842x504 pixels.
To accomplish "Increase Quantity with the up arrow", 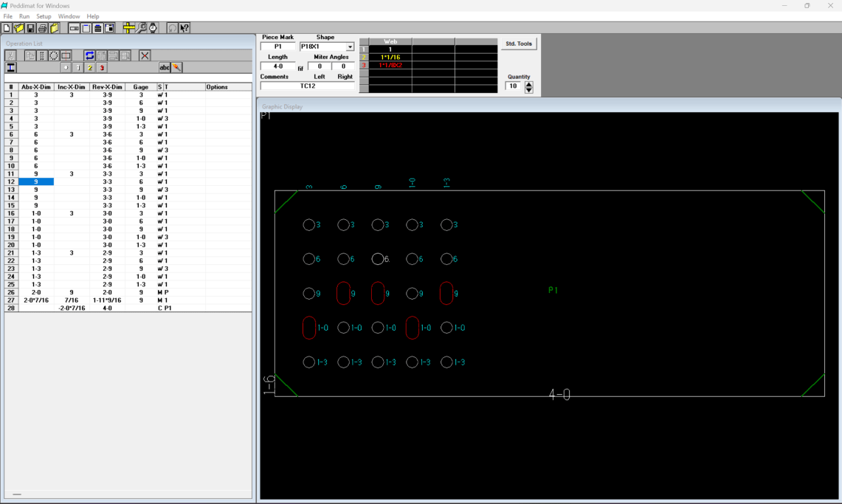I will tap(528, 83).
